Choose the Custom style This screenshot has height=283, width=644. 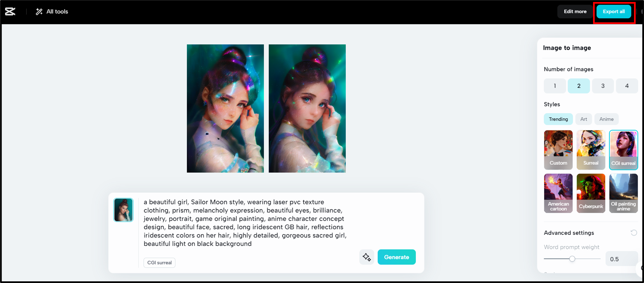(x=558, y=150)
